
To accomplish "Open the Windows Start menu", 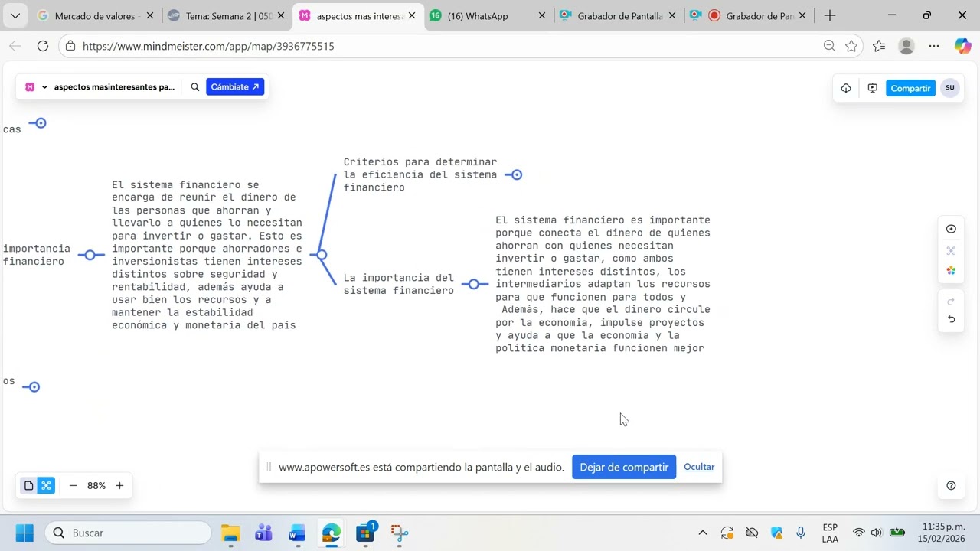I will pyautogui.click(x=24, y=533).
